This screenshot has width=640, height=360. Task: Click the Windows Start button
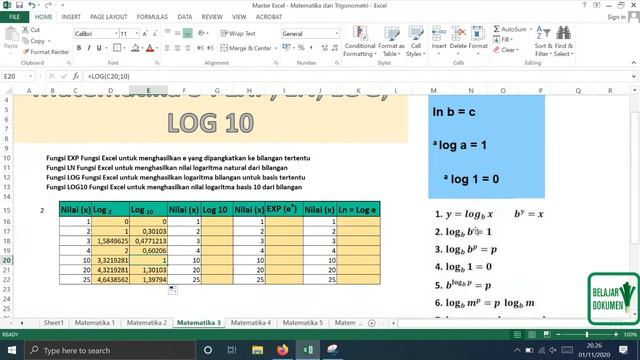point(12,350)
